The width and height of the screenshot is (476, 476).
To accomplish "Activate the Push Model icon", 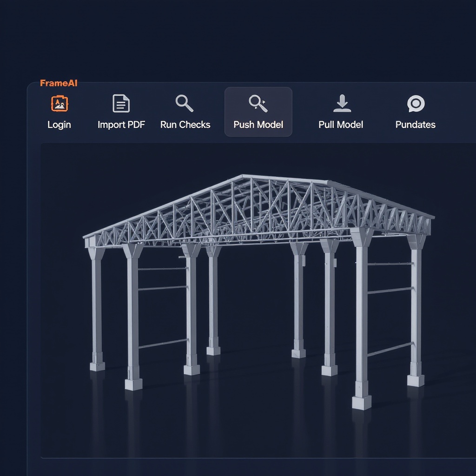I will (x=258, y=104).
